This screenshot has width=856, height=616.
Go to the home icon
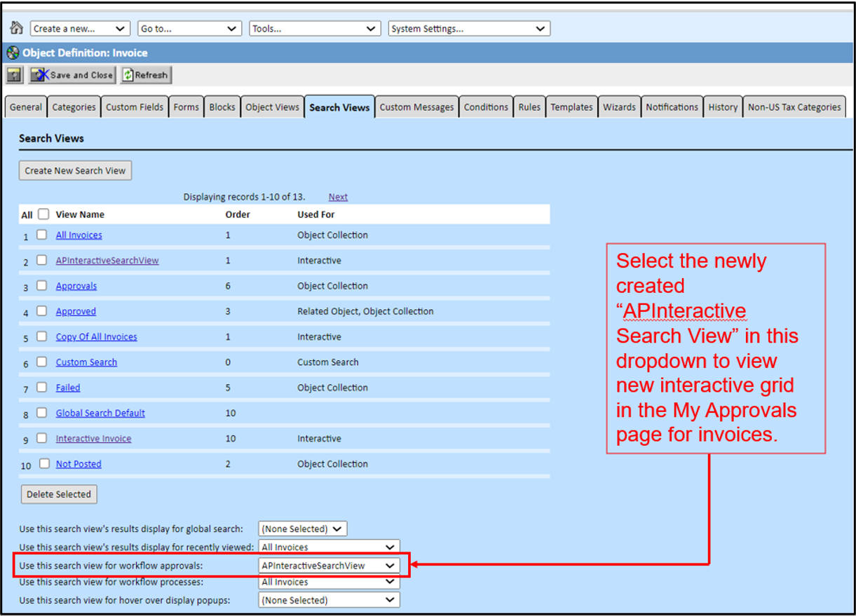click(16, 28)
